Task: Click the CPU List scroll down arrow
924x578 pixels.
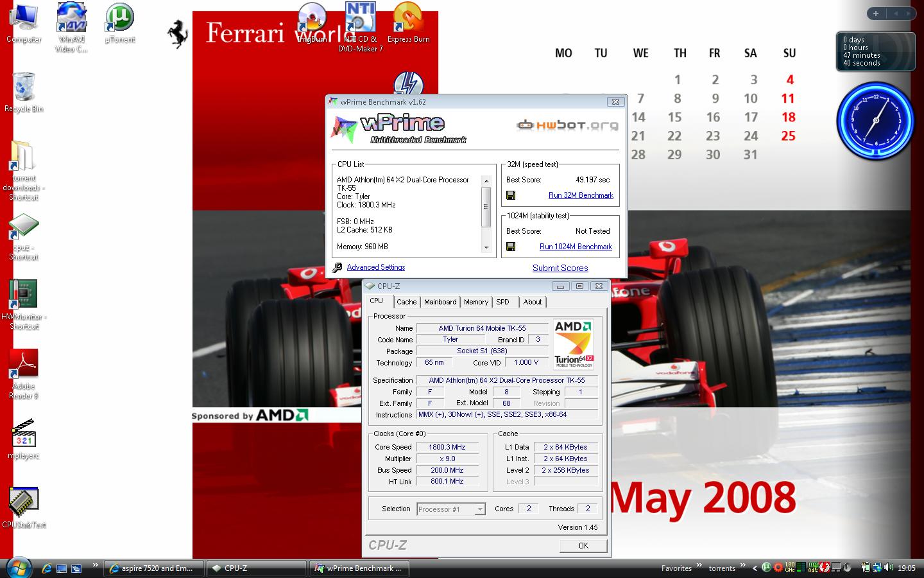Action: point(486,247)
